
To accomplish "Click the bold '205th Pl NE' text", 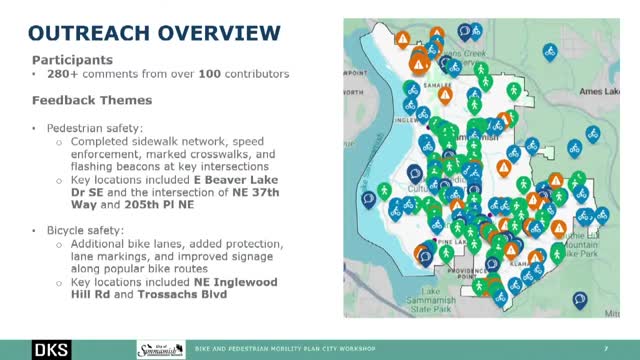I will point(159,204).
